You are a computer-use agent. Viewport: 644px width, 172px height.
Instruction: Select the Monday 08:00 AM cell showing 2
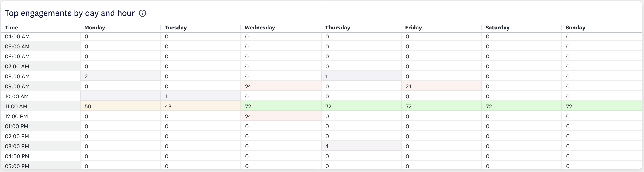coord(121,76)
